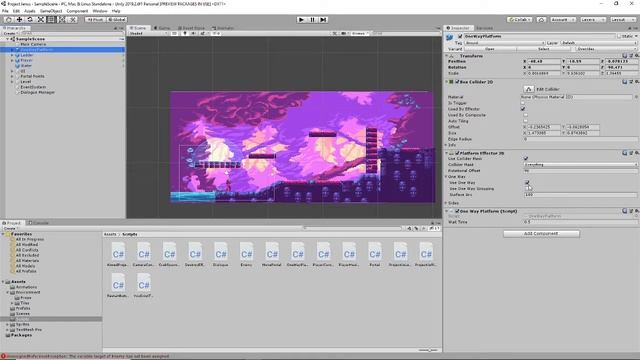Switch to the Console tab

(x=38, y=223)
